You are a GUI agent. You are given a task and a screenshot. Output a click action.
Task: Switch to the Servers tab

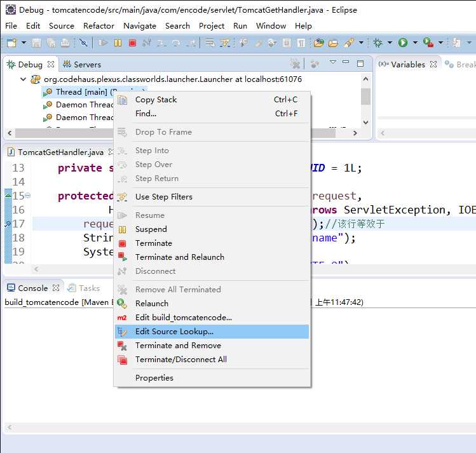[x=82, y=64]
